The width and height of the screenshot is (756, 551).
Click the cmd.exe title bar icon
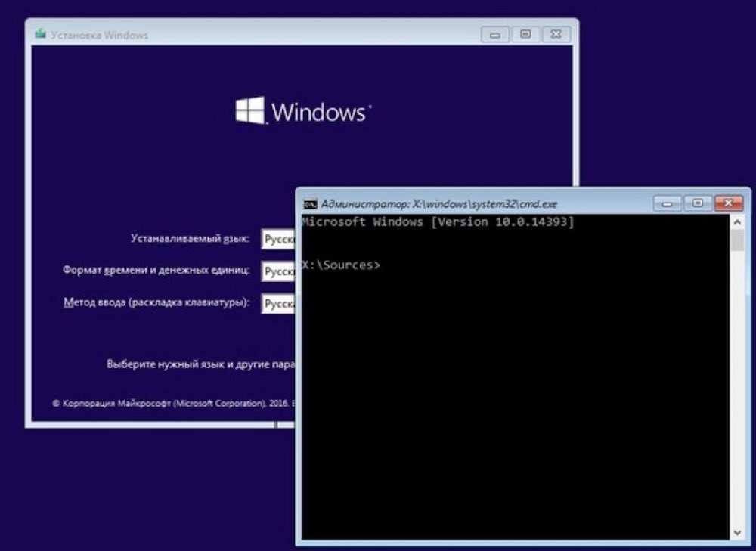coord(310,204)
